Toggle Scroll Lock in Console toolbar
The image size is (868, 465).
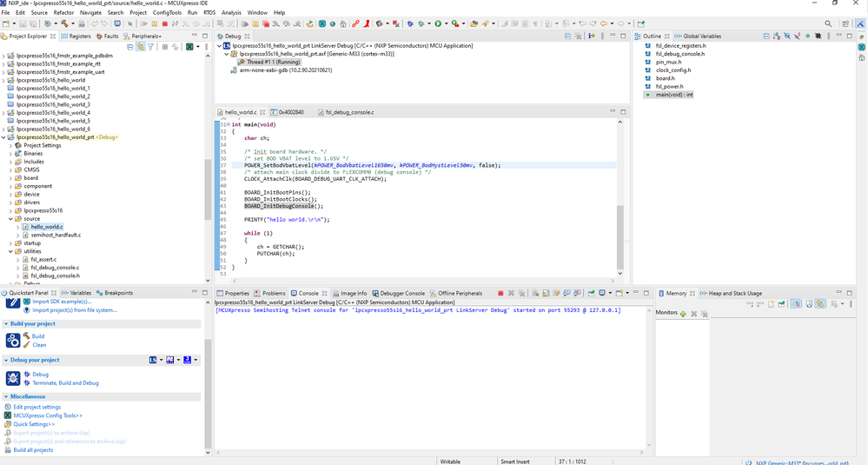tap(546, 294)
